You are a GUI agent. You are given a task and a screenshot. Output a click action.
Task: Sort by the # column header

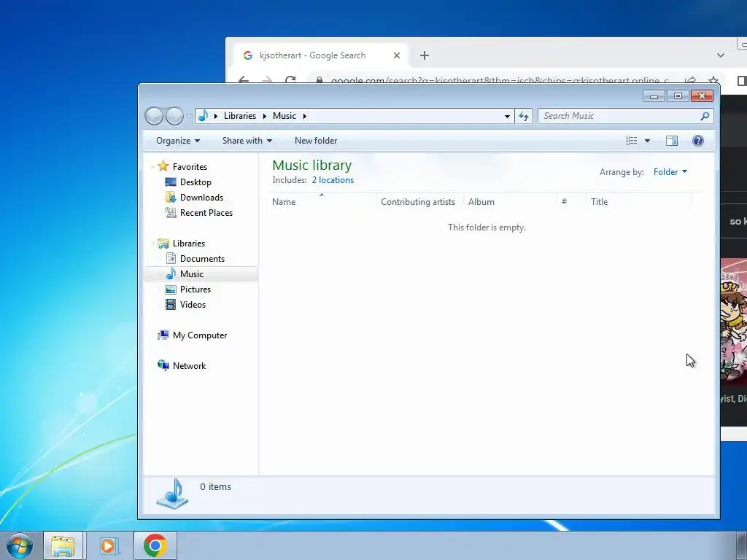pyautogui.click(x=571, y=201)
